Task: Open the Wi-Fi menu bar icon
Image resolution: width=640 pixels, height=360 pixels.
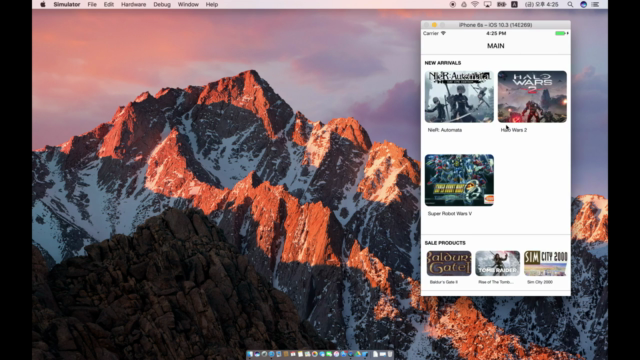Action: (x=475, y=4)
